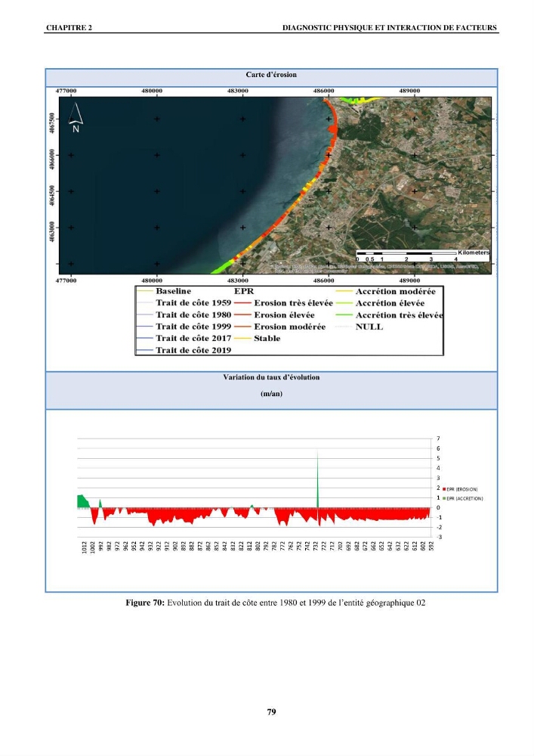Click the Trait de côte 1980 legend entry
Screen dimensions: 534x756
point(184,314)
